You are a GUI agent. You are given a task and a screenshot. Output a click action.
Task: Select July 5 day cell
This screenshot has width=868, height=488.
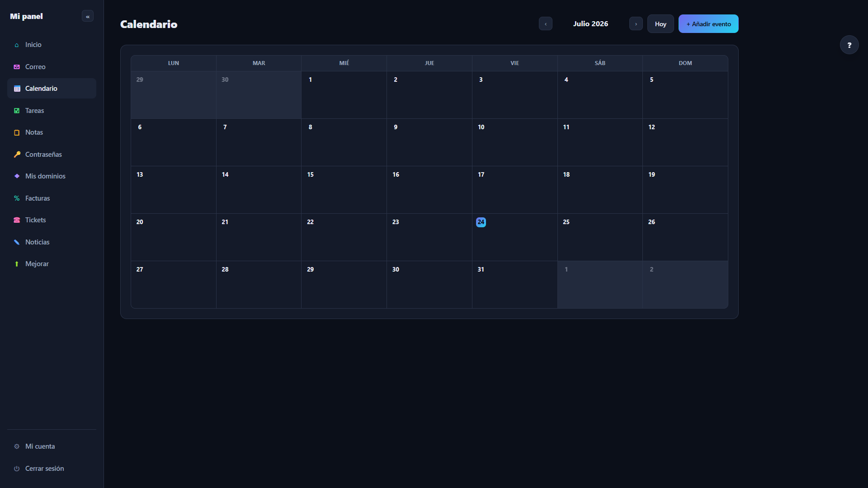(685, 95)
